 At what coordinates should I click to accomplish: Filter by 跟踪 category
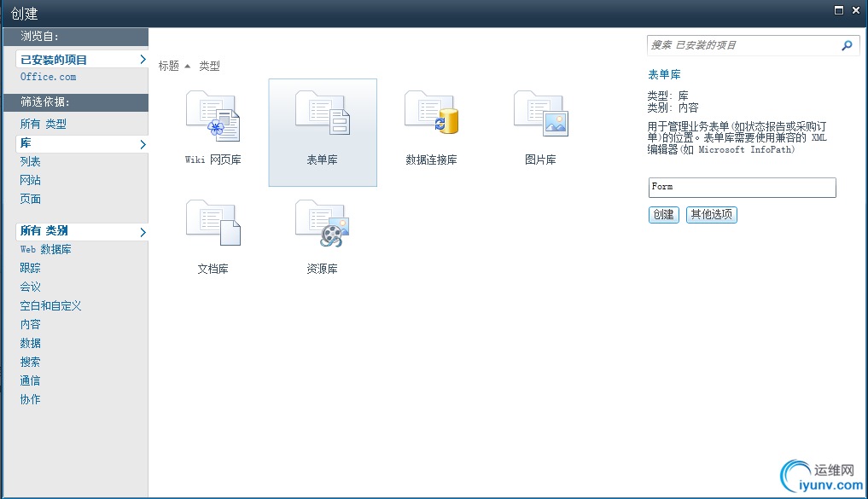click(31, 269)
